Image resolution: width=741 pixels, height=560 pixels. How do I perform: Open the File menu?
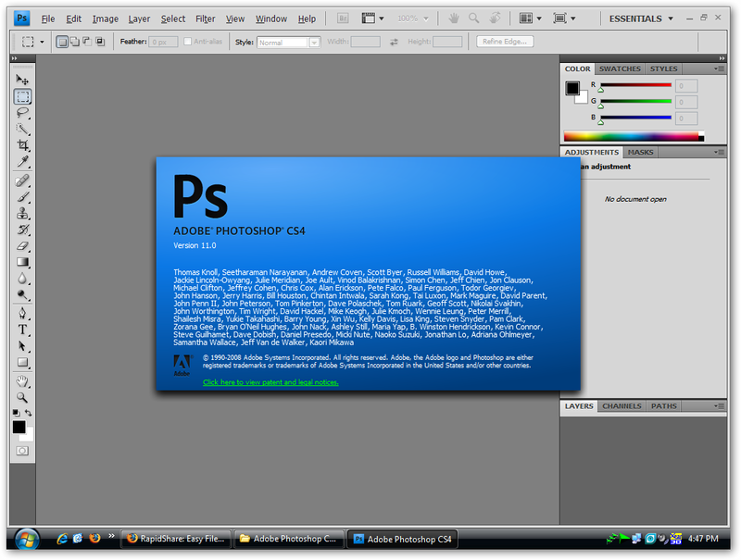pyautogui.click(x=48, y=19)
